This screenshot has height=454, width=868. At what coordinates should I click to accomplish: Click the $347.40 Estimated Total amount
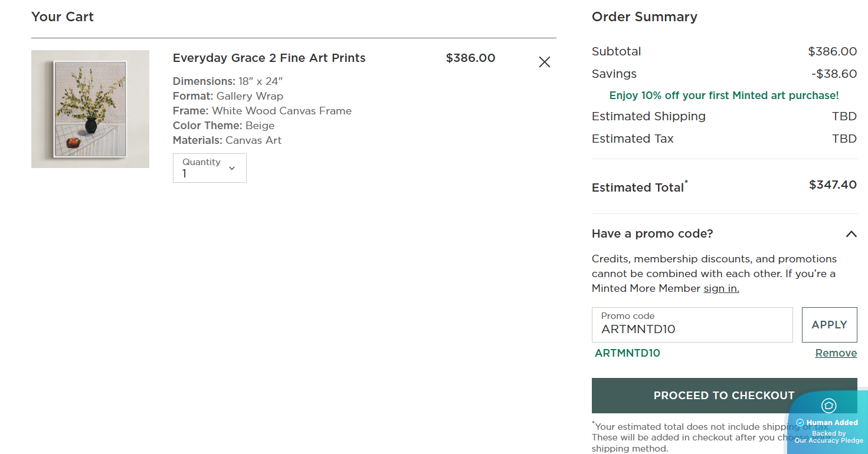(832, 185)
